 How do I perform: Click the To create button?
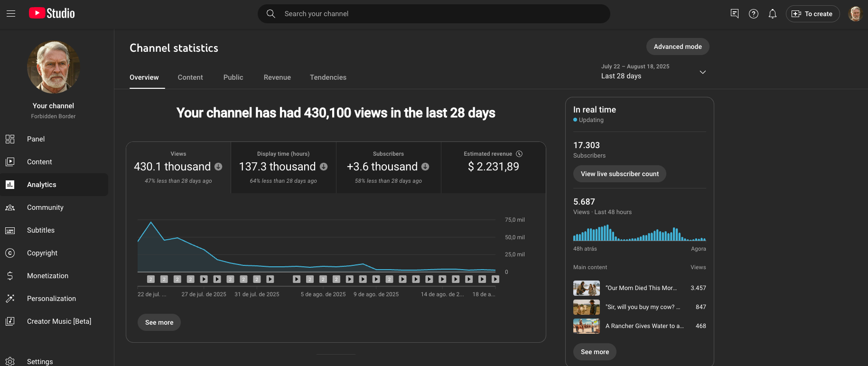click(x=812, y=14)
